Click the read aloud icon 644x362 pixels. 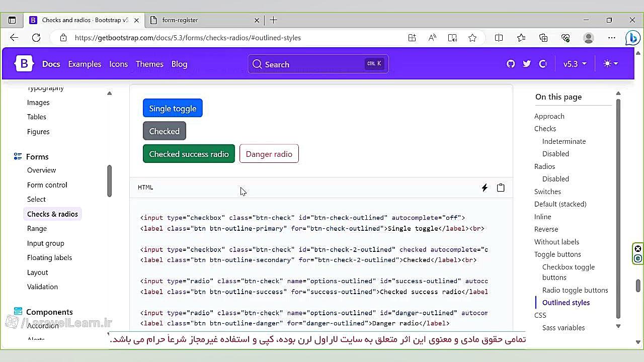(432, 38)
